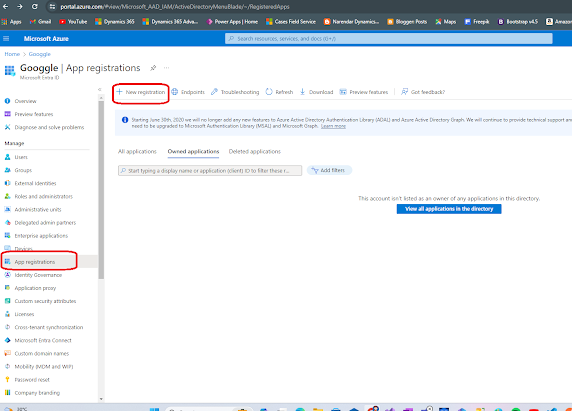The height and width of the screenshot is (411, 572).
Task: Open Custom domain names
Action: point(42,354)
